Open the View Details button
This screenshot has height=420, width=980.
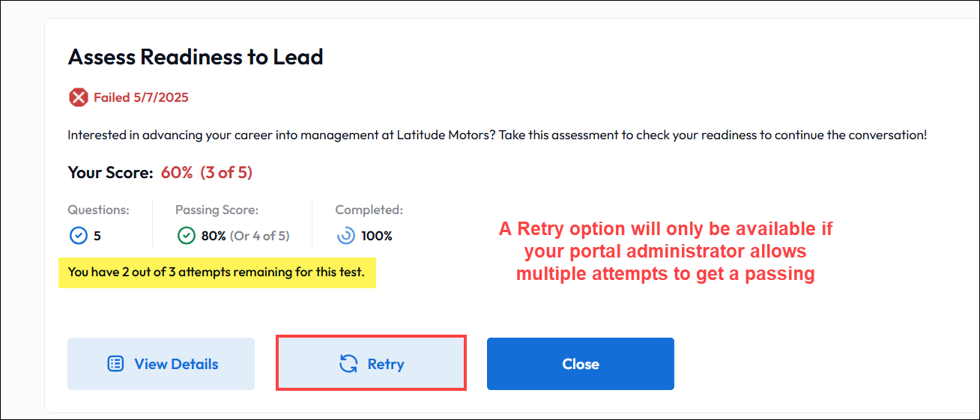pos(161,365)
